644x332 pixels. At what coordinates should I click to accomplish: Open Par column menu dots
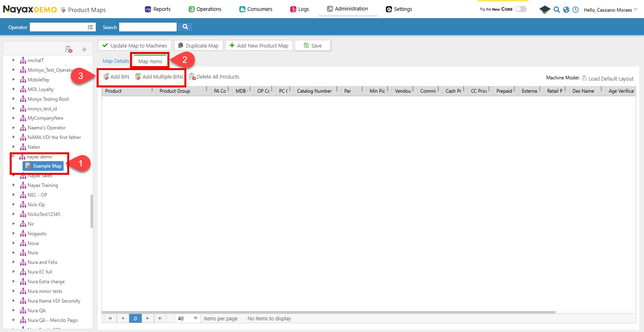pyautogui.click(x=362, y=90)
